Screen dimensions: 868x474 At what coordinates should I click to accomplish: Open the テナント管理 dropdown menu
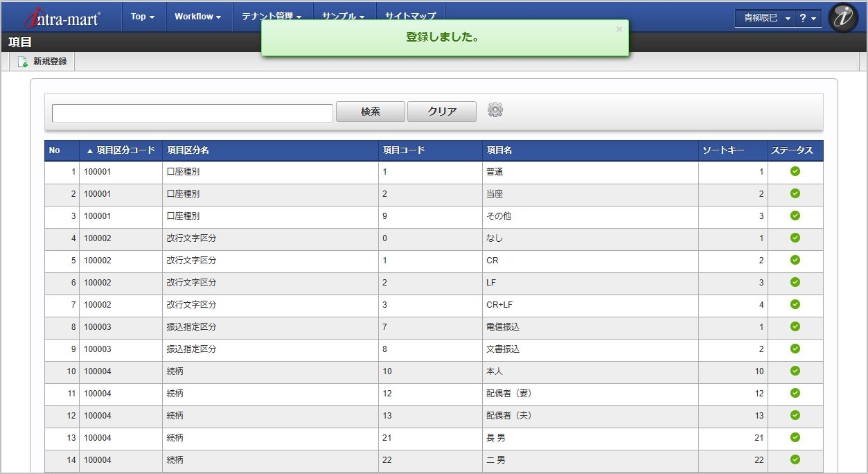click(272, 17)
